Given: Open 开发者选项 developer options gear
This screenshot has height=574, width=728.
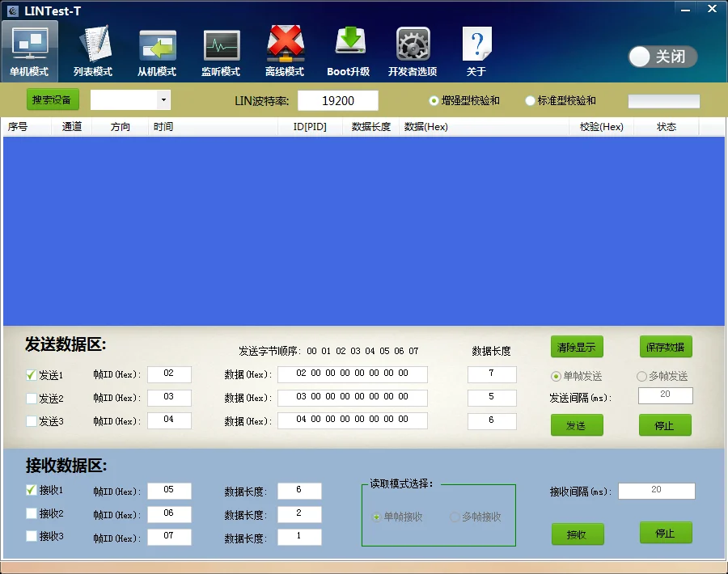Looking at the screenshot, I should pyautogui.click(x=413, y=50).
